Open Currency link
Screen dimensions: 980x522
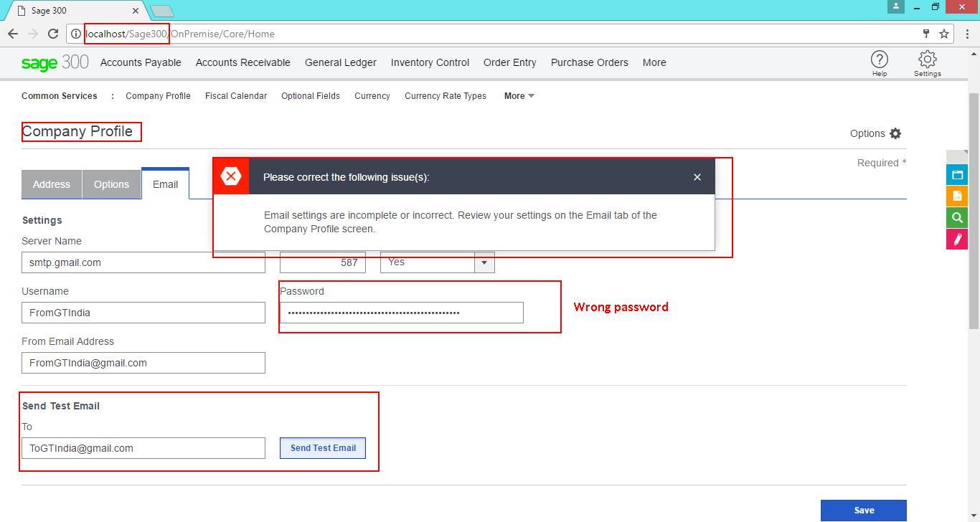(x=372, y=96)
